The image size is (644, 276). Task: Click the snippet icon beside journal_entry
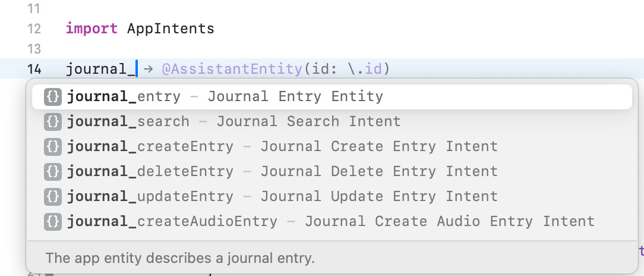coord(52,97)
